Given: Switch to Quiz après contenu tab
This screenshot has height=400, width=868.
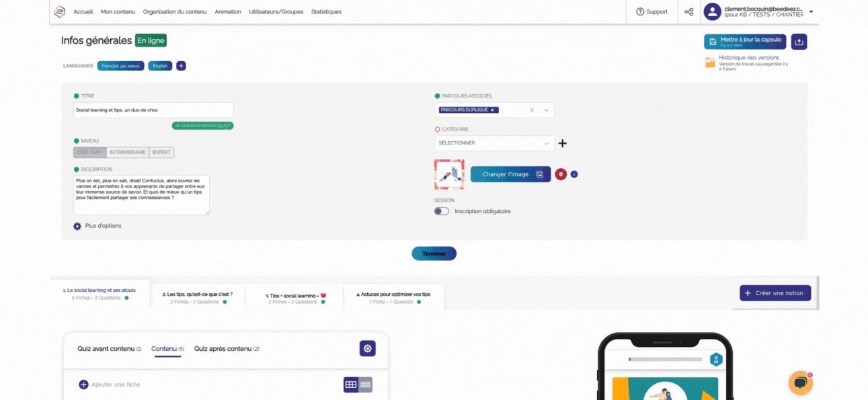Looking at the screenshot, I should 227,349.
